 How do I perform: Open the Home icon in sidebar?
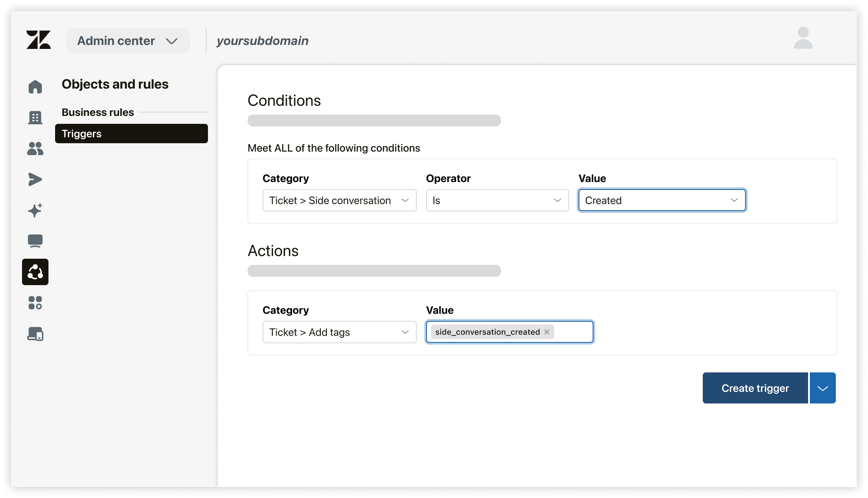(x=35, y=87)
